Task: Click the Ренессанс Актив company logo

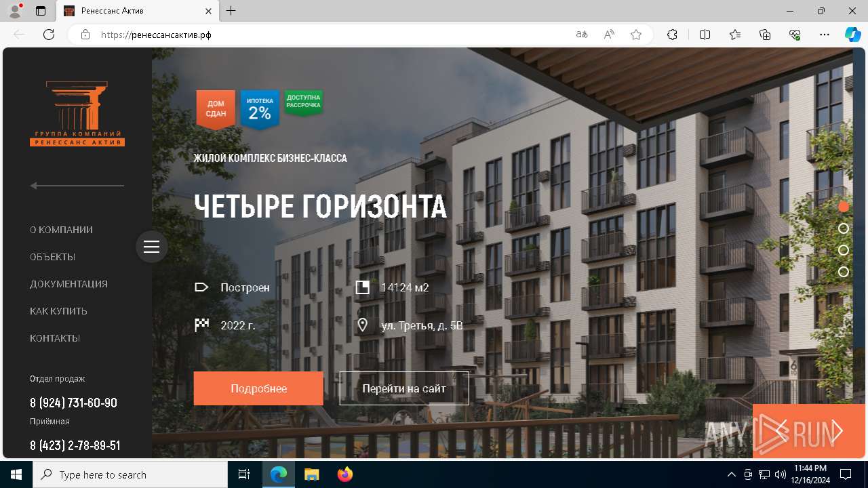Action: (77, 113)
